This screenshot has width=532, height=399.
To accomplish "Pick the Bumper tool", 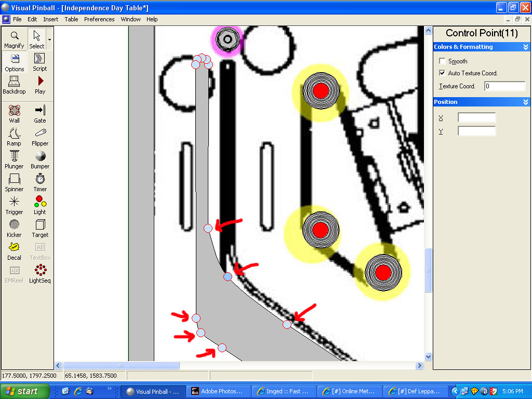I will coord(40,159).
